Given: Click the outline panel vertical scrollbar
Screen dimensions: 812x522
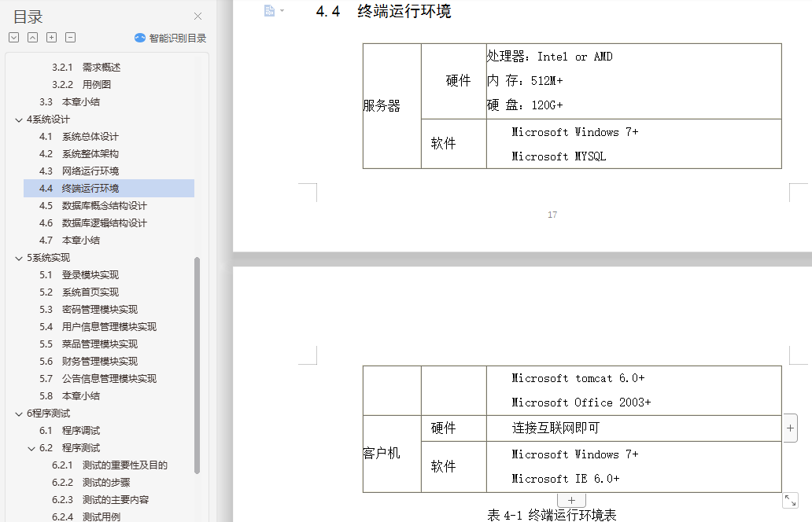Looking at the screenshot, I should point(197,366).
